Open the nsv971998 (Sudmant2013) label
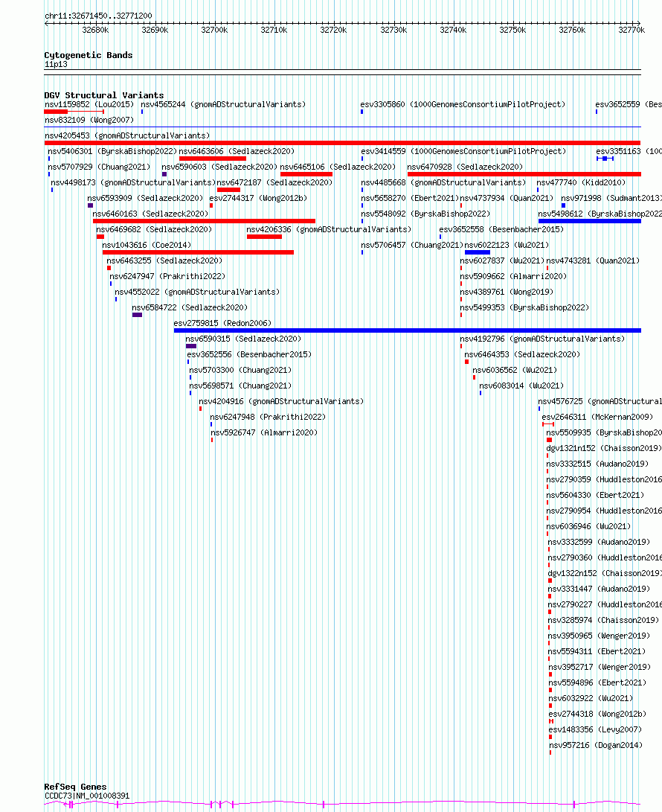Viewport: 662px width, 812px height. tap(611, 198)
